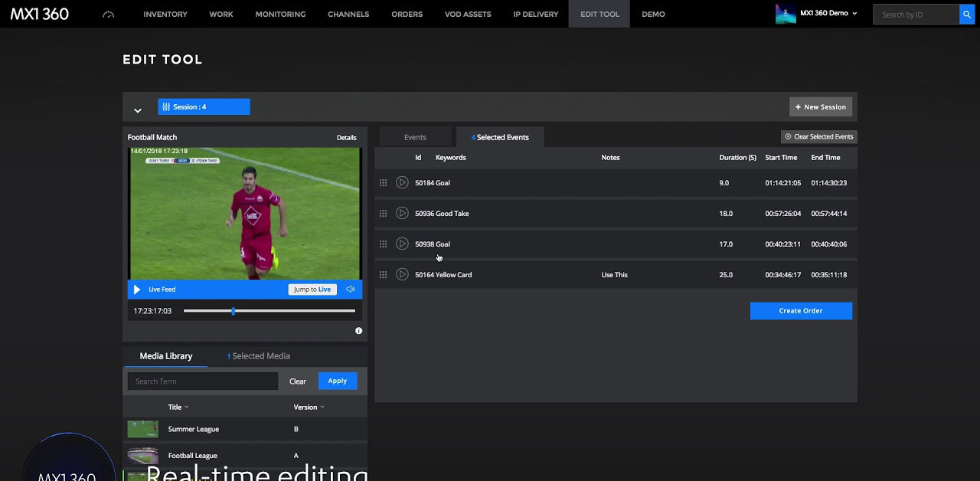Apply the media library search
The height and width of the screenshot is (481, 980).
point(338,381)
